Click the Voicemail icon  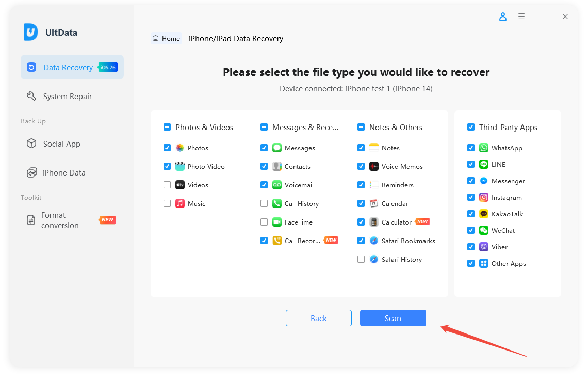[277, 185]
